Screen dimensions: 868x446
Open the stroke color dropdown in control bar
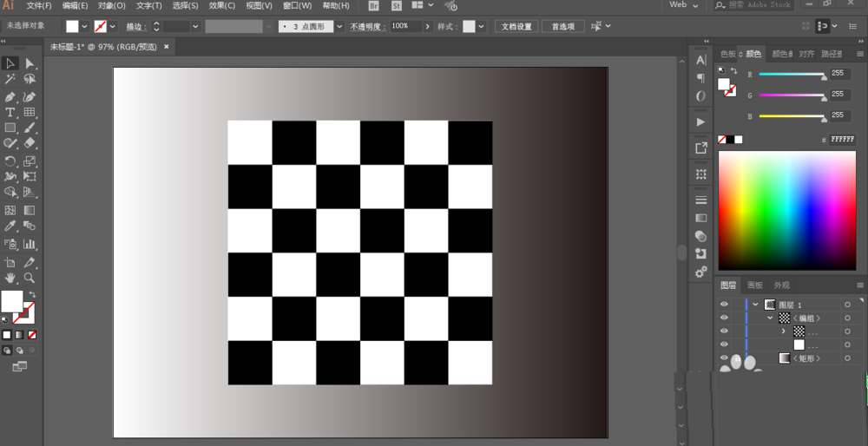coord(113,26)
